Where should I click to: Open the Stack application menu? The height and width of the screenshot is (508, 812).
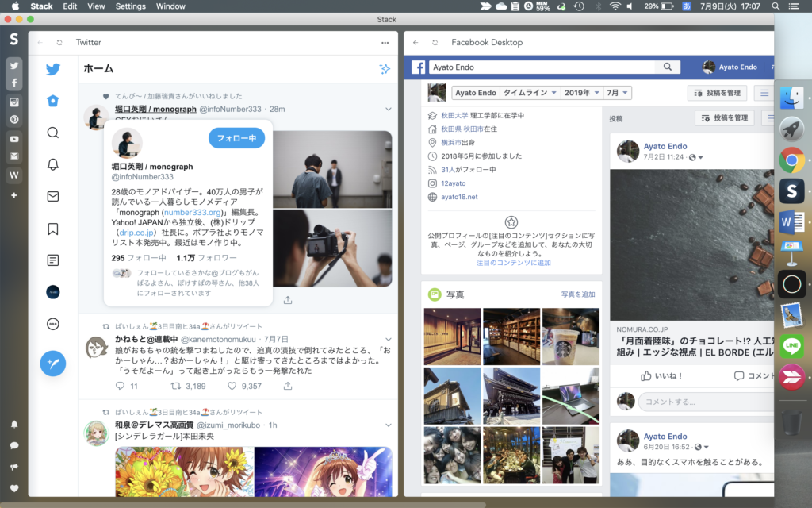pos(41,6)
